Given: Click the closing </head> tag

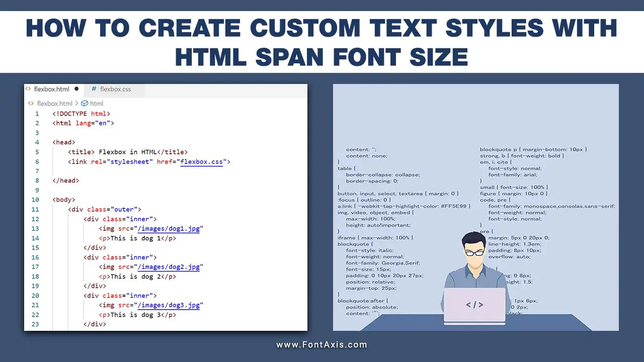Looking at the screenshot, I should pyautogui.click(x=65, y=180).
